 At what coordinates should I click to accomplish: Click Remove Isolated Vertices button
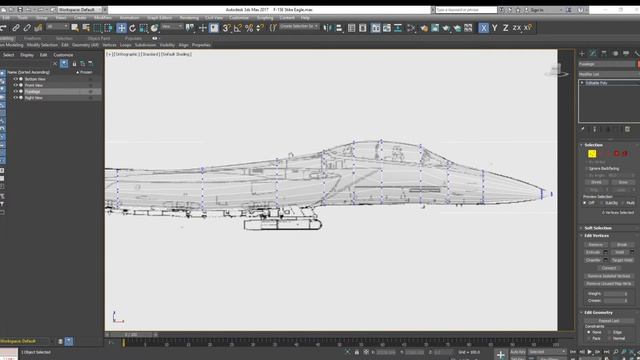pos(609,276)
